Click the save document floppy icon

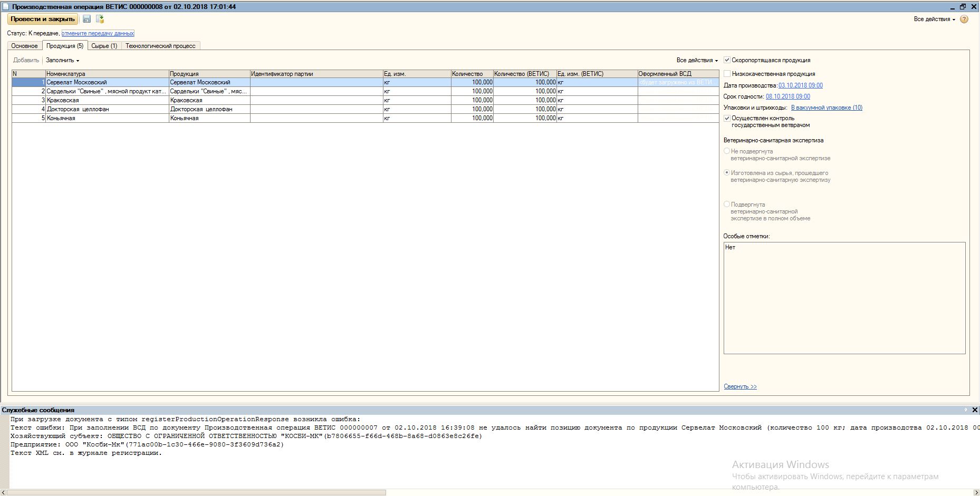(87, 19)
